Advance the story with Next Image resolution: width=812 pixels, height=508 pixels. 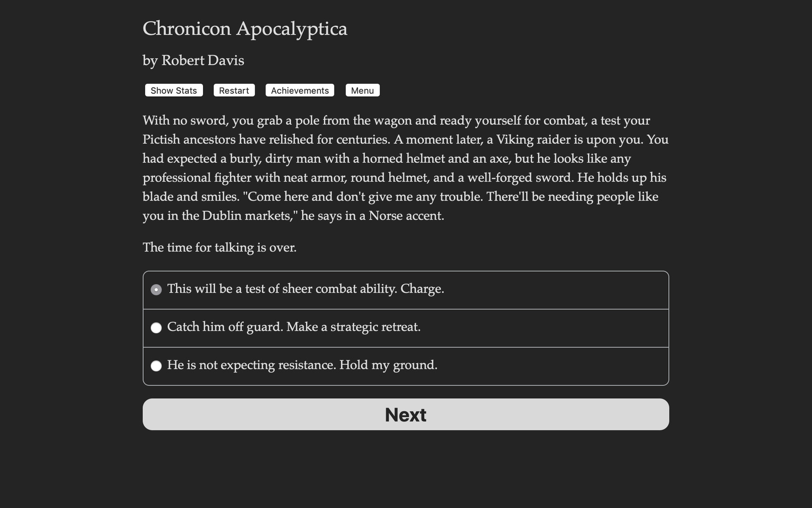click(x=406, y=414)
